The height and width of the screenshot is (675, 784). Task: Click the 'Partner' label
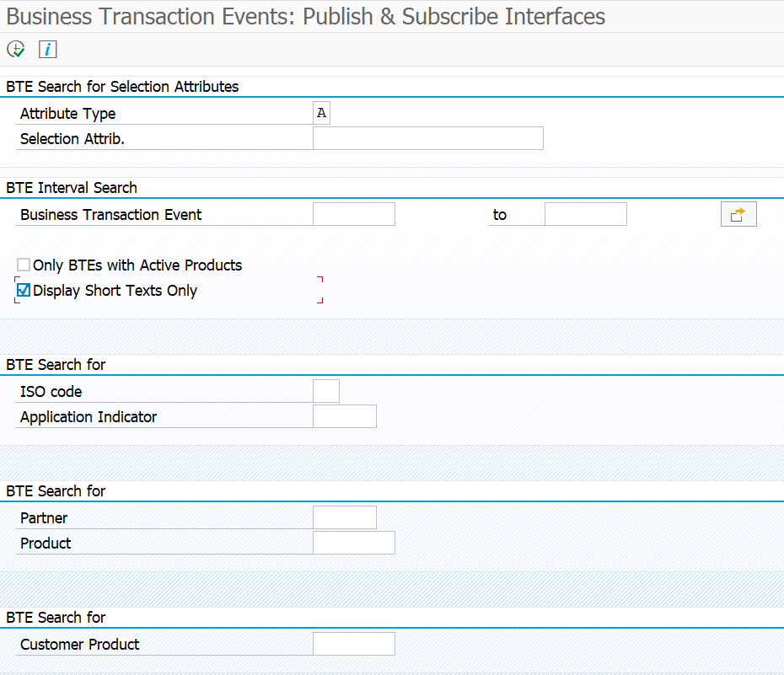pyautogui.click(x=44, y=518)
